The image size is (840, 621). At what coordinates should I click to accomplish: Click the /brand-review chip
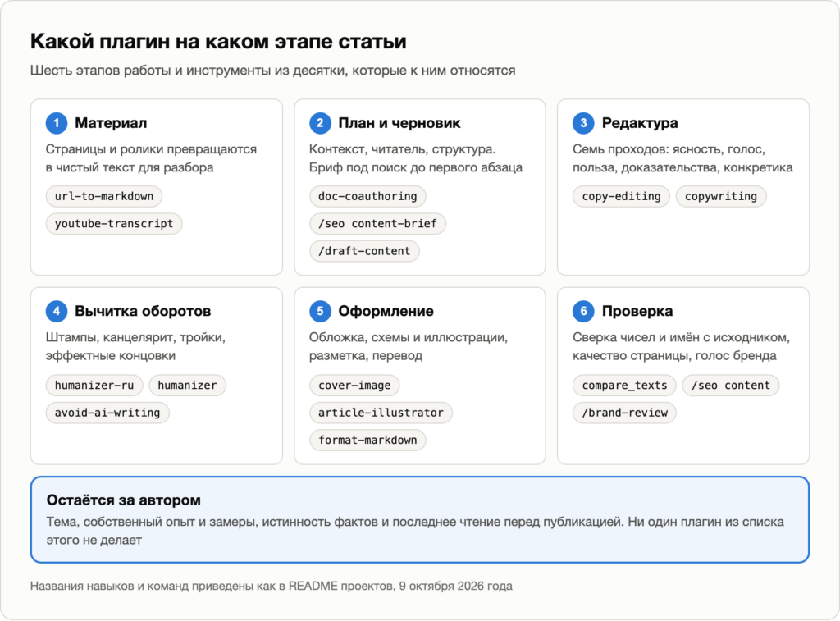[x=624, y=413]
